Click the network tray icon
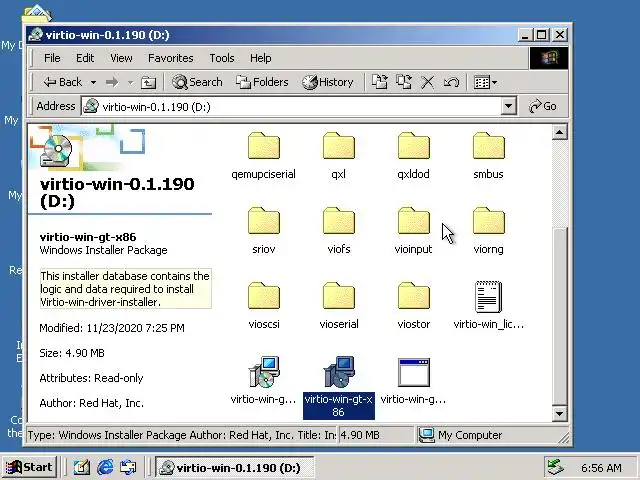The image size is (640, 480). [556, 467]
